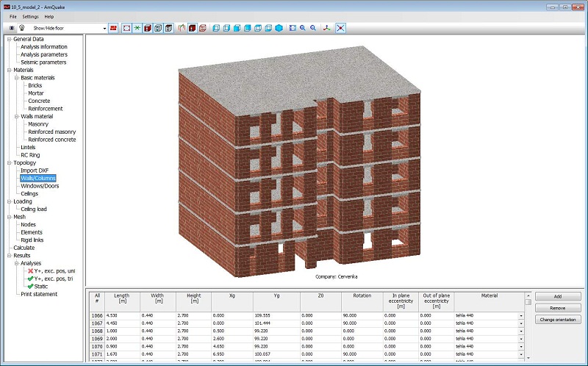Click the table's vertical scrollbar thumb
Viewport: 588px width, 366px height.
[x=528, y=302]
